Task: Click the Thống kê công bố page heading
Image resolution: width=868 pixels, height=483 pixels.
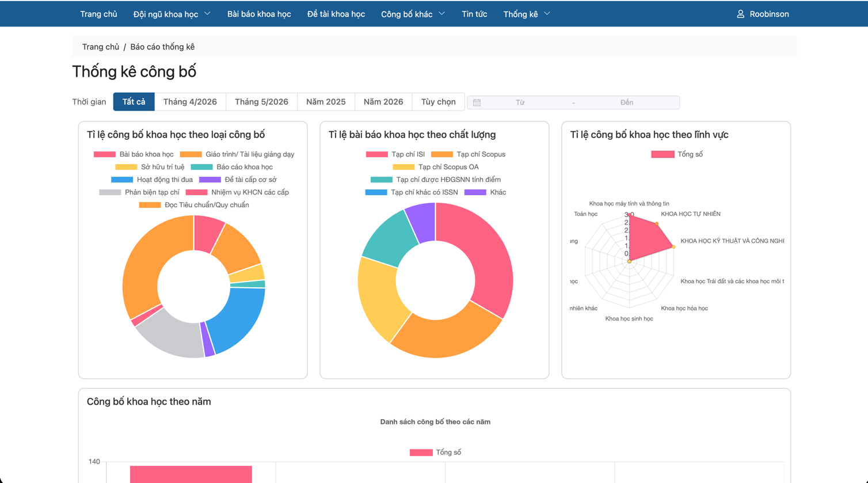Action: (134, 71)
